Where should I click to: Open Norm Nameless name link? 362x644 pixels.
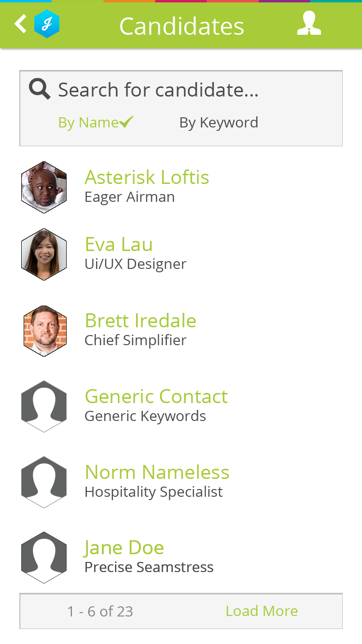(x=157, y=472)
